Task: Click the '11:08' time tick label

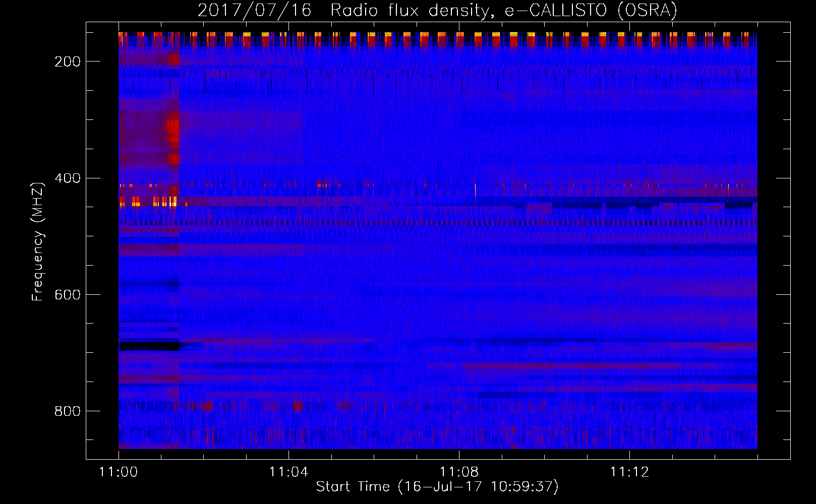Action: pyautogui.click(x=459, y=472)
